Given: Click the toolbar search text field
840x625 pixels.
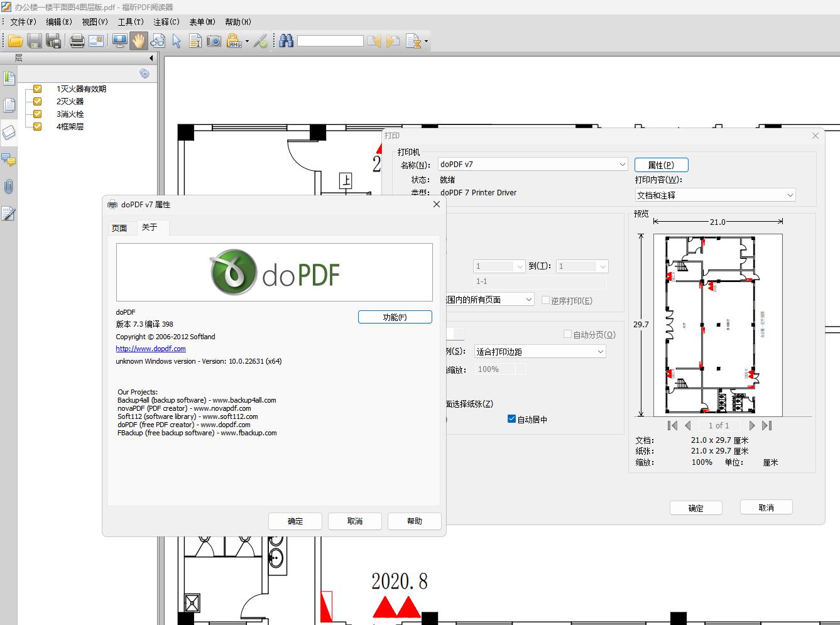Looking at the screenshot, I should 330,41.
